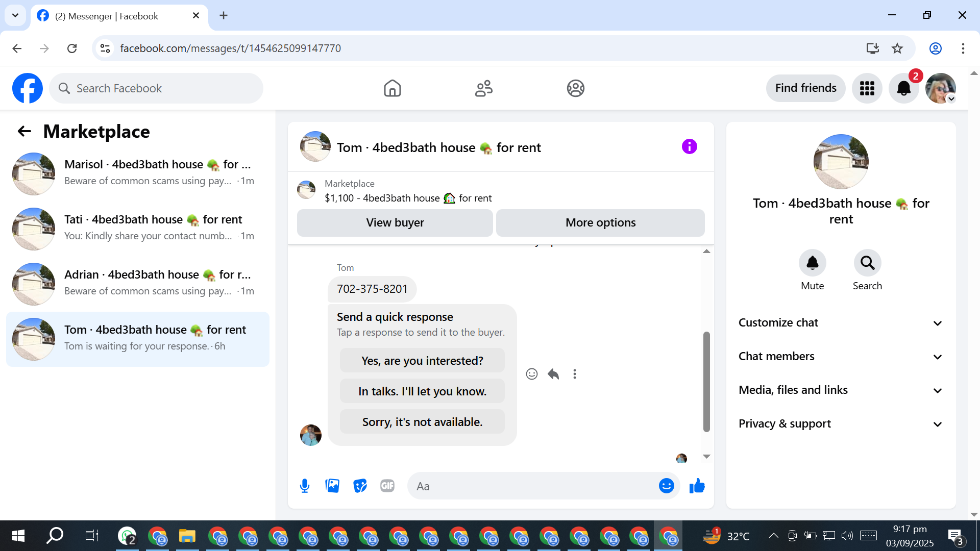Click the Facebook logo icon
This screenshot has width=980, height=551.
(28, 88)
